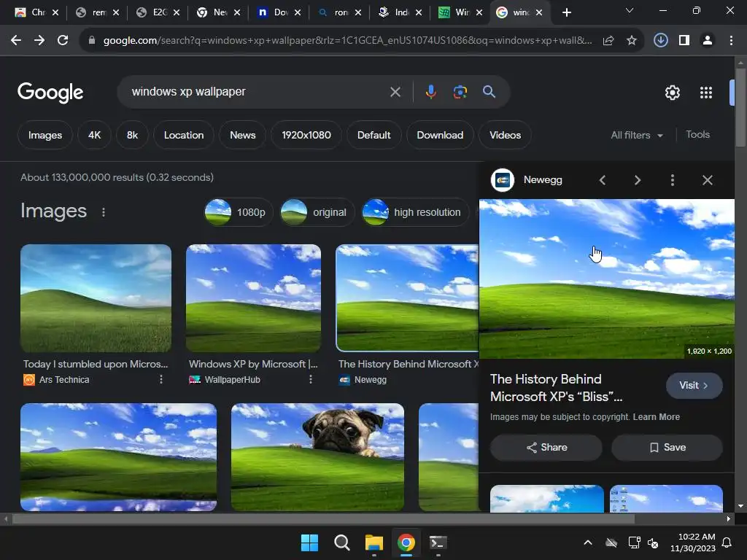Visit the Newegg page
747x560 pixels.
pyautogui.click(x=694, y=385)
